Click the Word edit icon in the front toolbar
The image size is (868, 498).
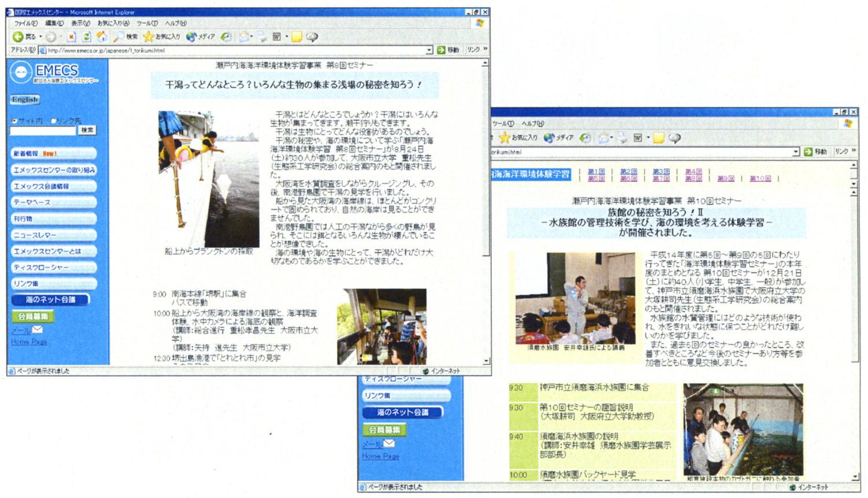(277, 37)
